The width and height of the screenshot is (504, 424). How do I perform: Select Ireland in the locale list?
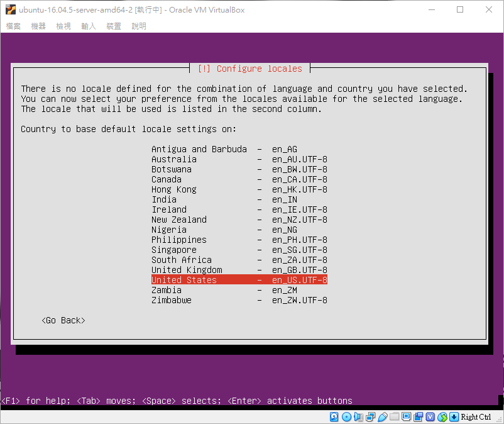coord(239,209)
